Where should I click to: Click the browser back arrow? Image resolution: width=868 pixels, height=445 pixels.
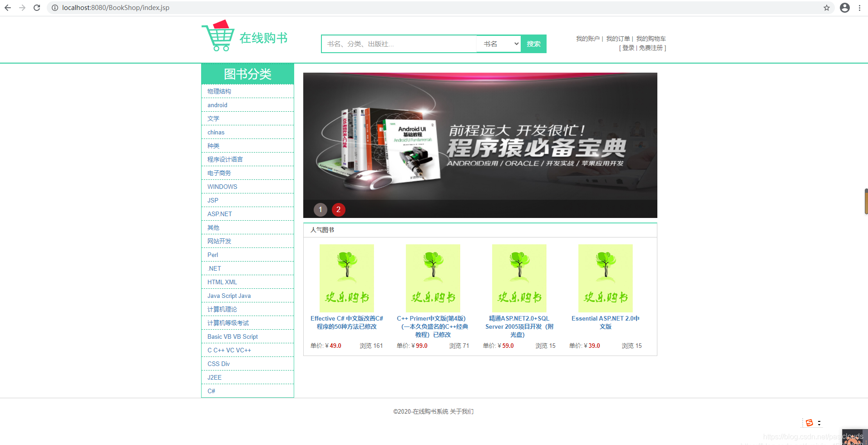coord(8,8)
